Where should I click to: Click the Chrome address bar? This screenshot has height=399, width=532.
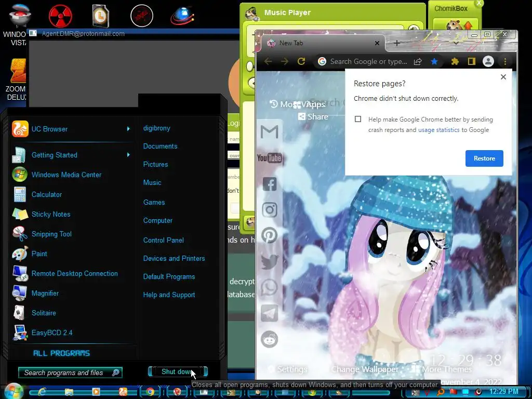[368, 61]
